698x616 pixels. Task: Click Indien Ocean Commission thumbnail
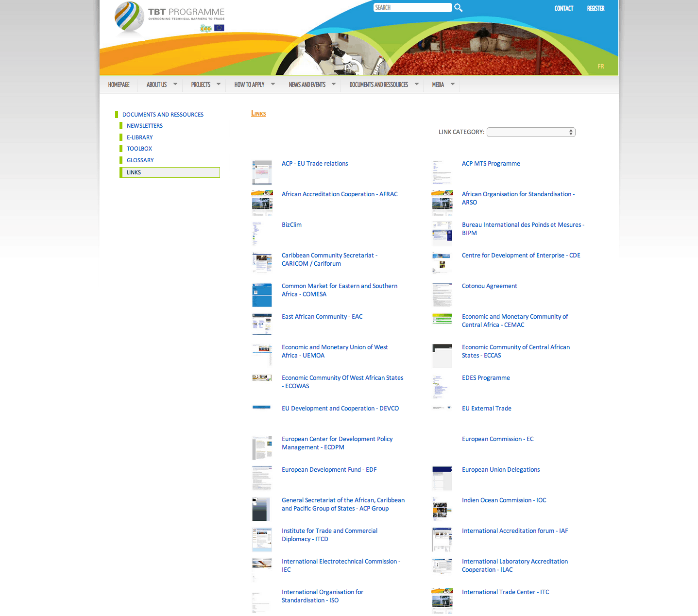[x=442, y=509]
